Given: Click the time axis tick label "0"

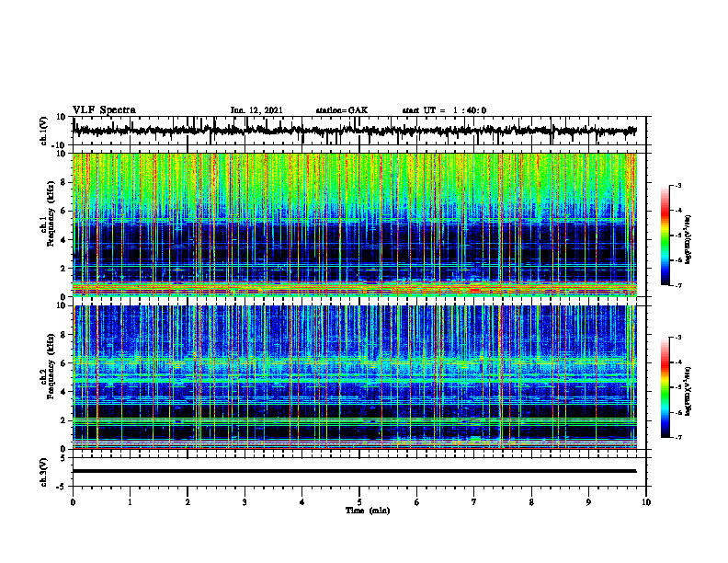Looking at the screenshot, I should point(73,502).
